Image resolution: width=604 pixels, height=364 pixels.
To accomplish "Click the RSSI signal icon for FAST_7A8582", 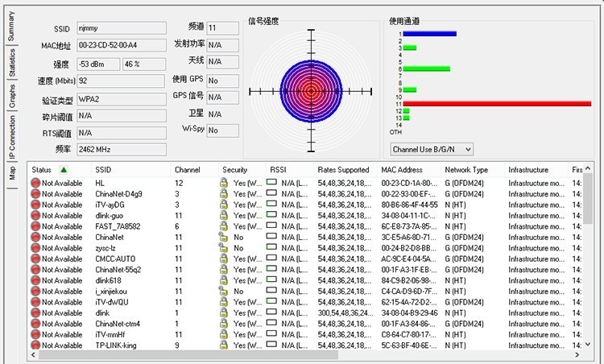I will pyautogui.click(x=271, y=225).
